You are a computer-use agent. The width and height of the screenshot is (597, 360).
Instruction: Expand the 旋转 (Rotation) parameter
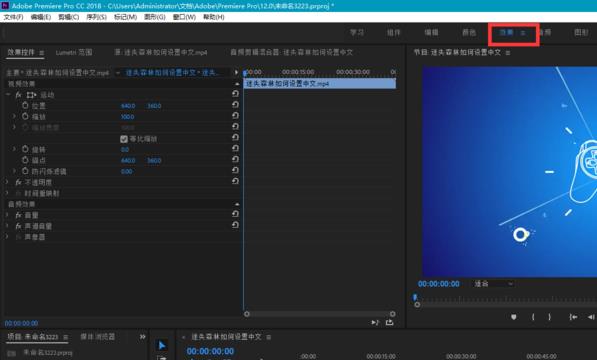14,149
